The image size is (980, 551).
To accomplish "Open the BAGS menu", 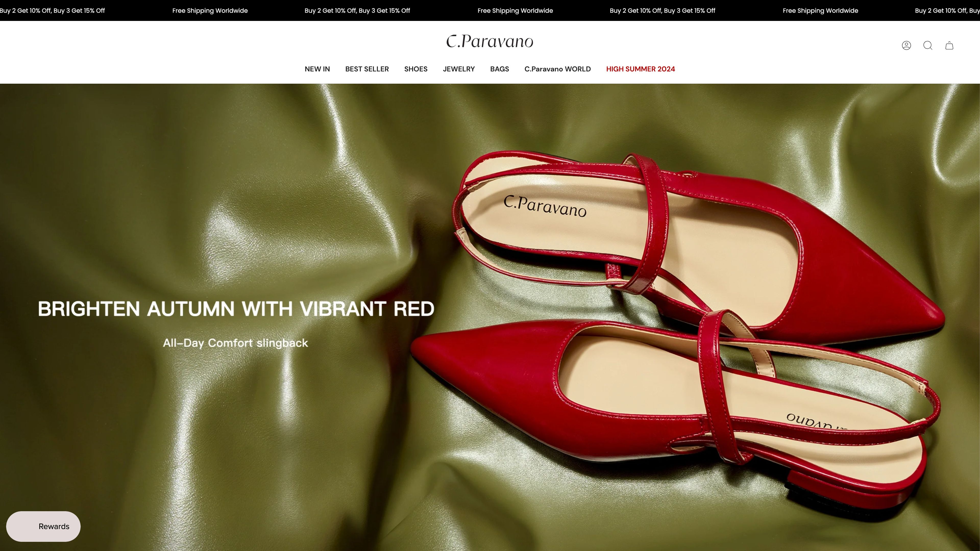I will tap(499, 69).
